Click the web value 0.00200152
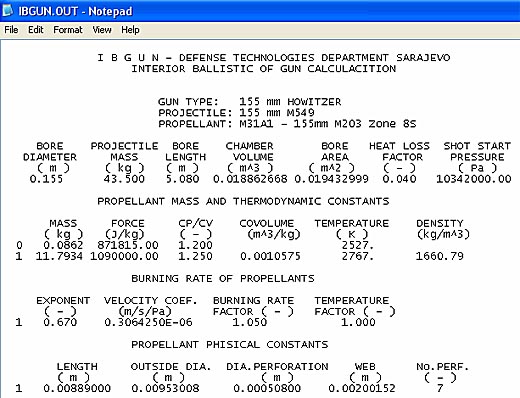Image resolution: width=520 pixels, height=398 pixels. [362, 388]
